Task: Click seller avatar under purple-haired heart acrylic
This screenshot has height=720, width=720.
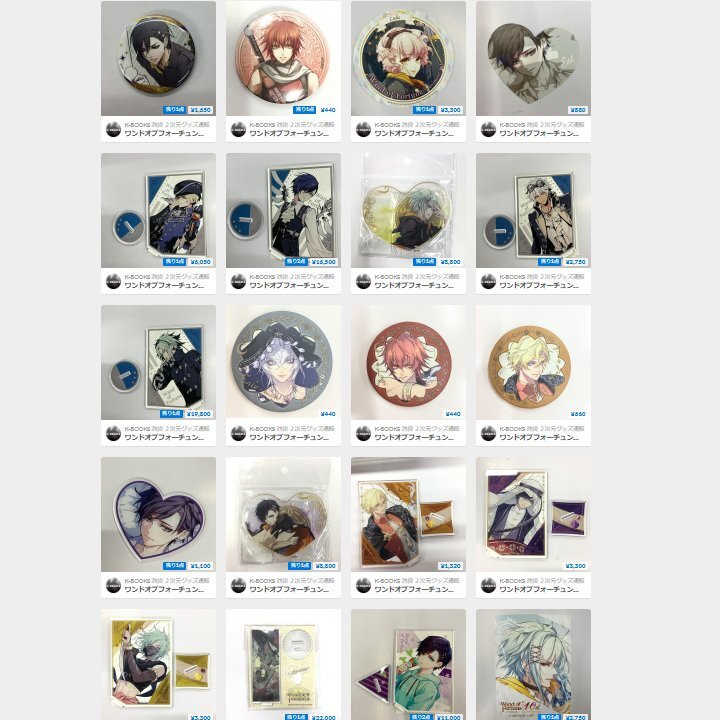Action: coord(113,585)
